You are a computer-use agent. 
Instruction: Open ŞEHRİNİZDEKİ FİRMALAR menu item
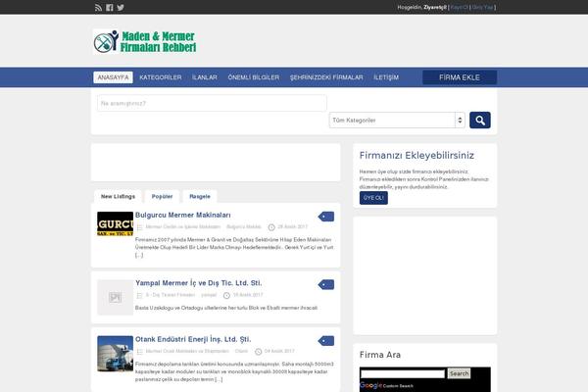[x=326, y=77]
